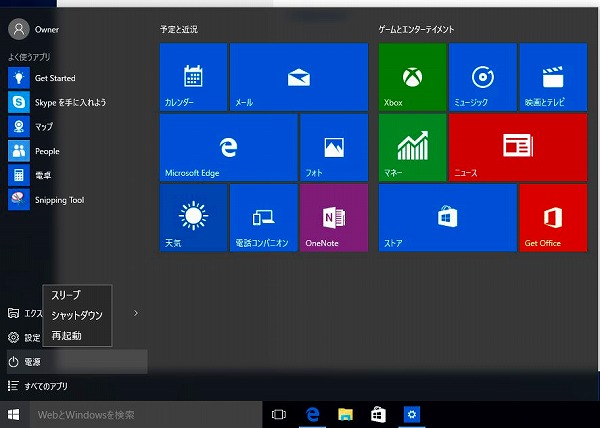Open the ミュージック (Music) tile
This screenshot has width=600, height=428.
coord(483,77)
